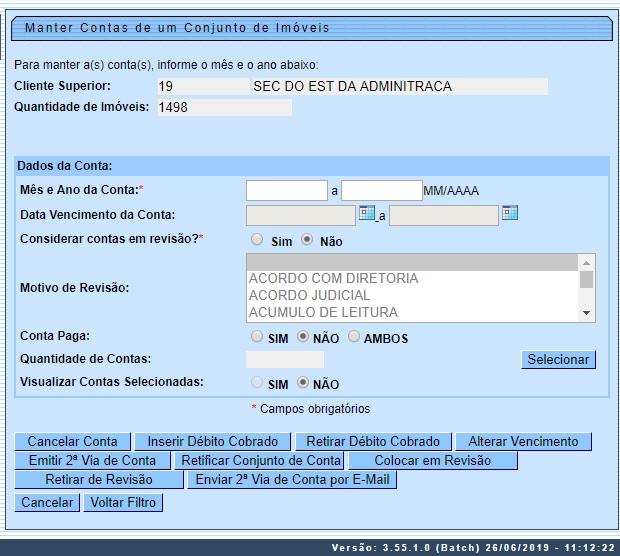Screen dimensions: 620x556
Task: Select ACORDO COM DIRETORIA in list
Action: pos(333,278)
